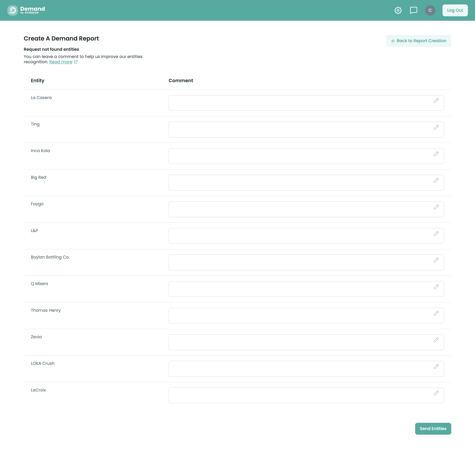
Task: Select the Ting entity name
Action: coord(35,124)
